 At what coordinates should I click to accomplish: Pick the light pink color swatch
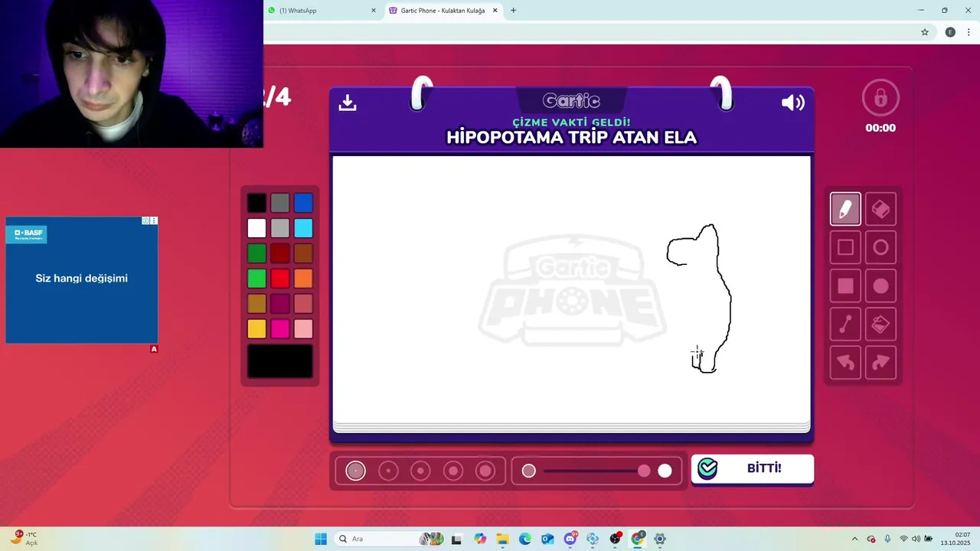point(303,329)
